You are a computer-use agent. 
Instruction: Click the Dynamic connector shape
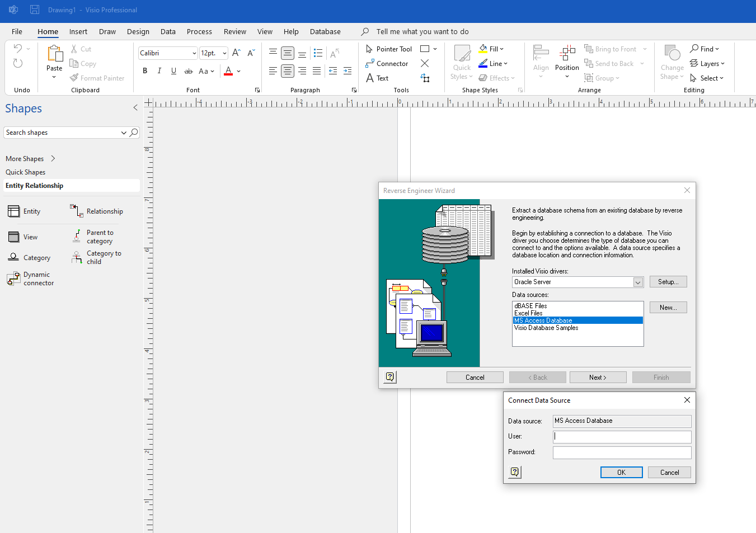click(x=13, y=279)
